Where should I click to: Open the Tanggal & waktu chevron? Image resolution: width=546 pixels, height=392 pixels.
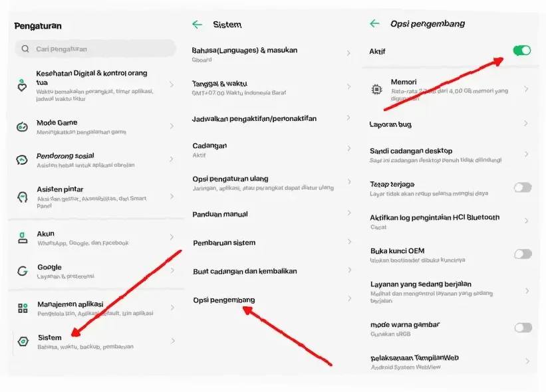[348, 86]
